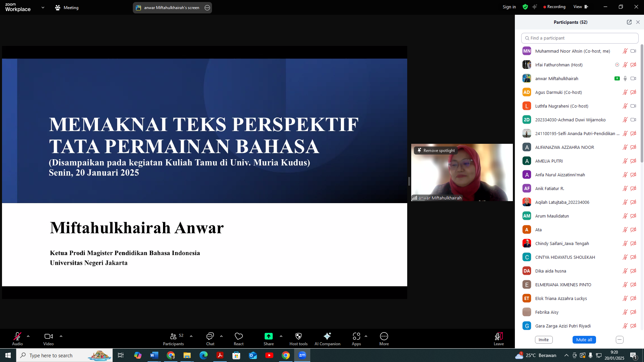Expand share options arrow next to Share
644x362 pixels.
[281, 336]
